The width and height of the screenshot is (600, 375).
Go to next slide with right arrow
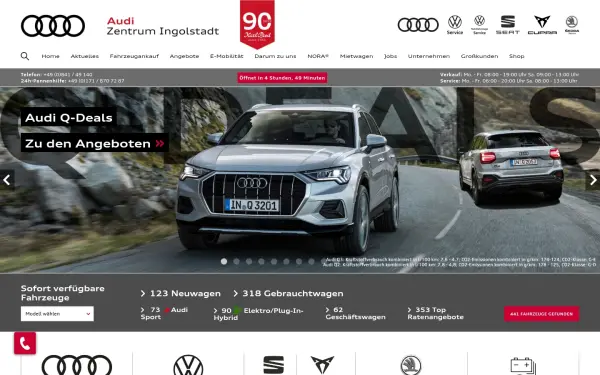pos(593,180)
